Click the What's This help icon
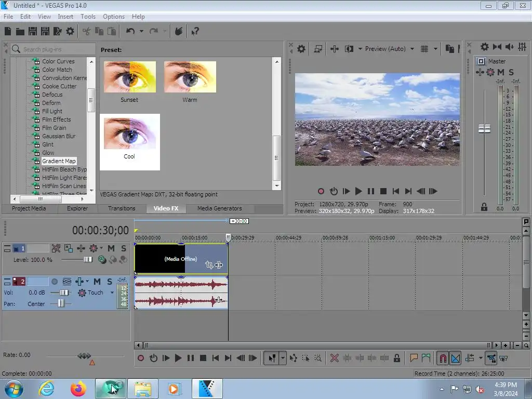The width and height of the screenshot is (532, 399). click(x=195, y=32)
